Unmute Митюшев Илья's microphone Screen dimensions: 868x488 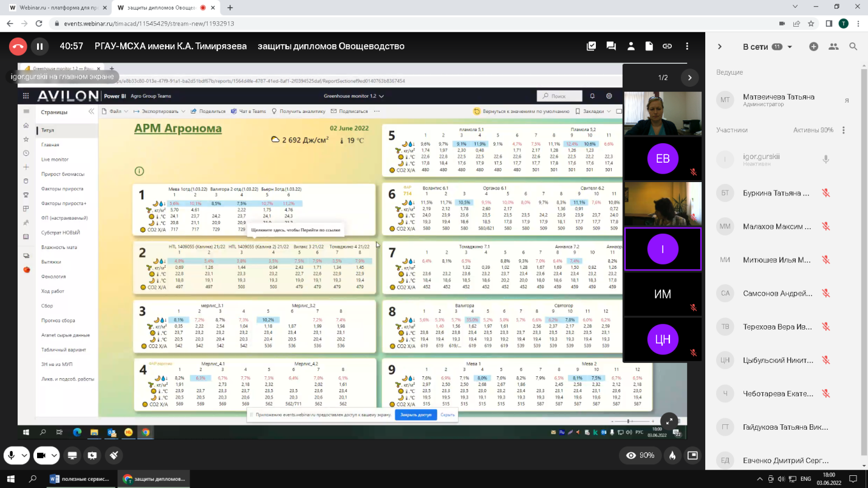[x=825, y=260]
